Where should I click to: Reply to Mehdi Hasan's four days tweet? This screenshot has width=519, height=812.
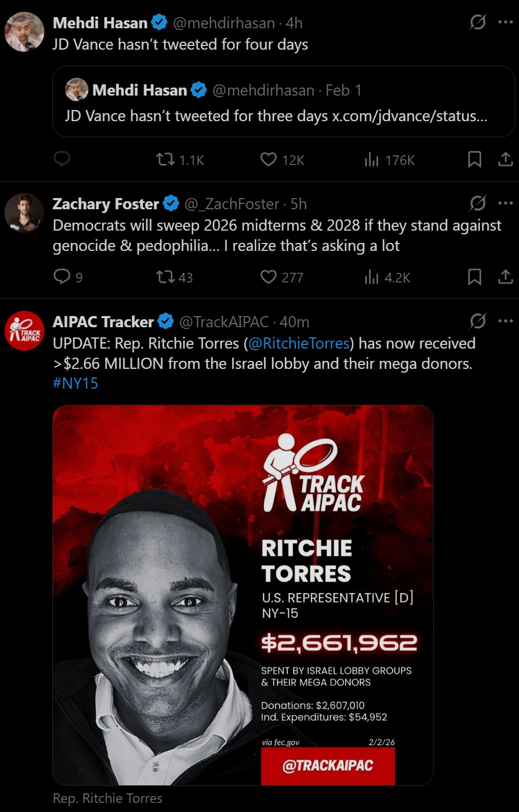(62, 159)
